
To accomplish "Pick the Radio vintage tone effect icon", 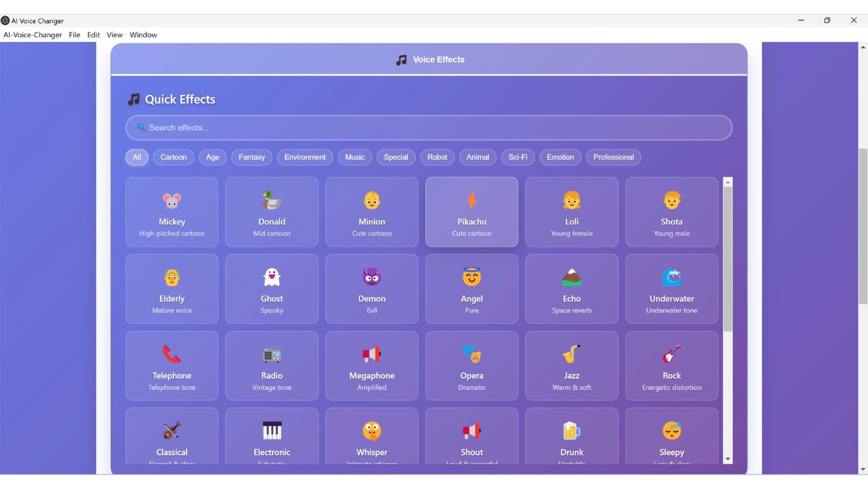I will (272, 354).
